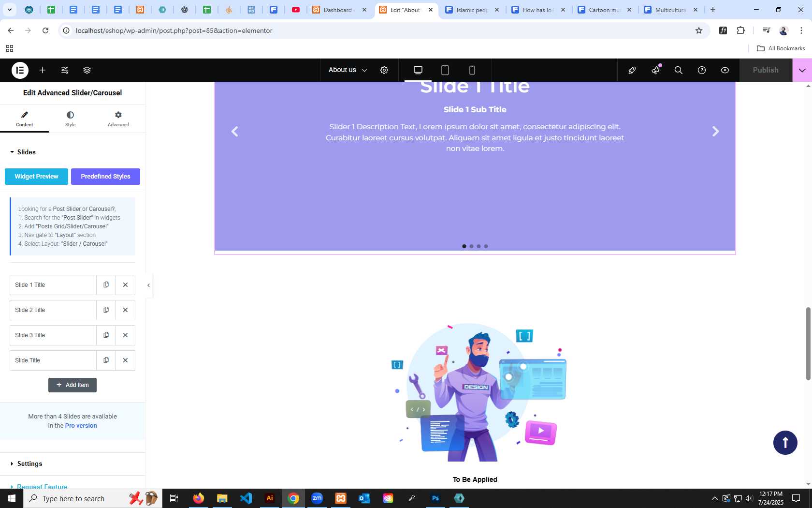
Task: Expand the last Slide Title item
Action: coord(53,360)
